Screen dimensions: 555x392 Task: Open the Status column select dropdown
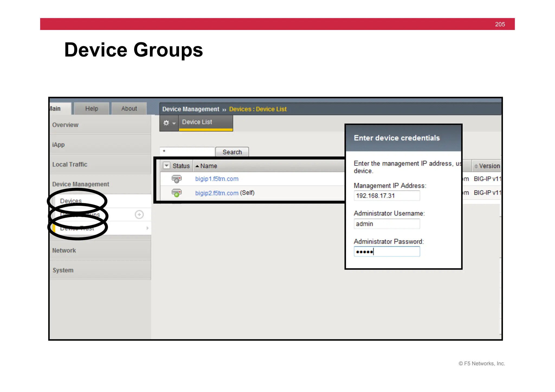[x=166, y=166]
